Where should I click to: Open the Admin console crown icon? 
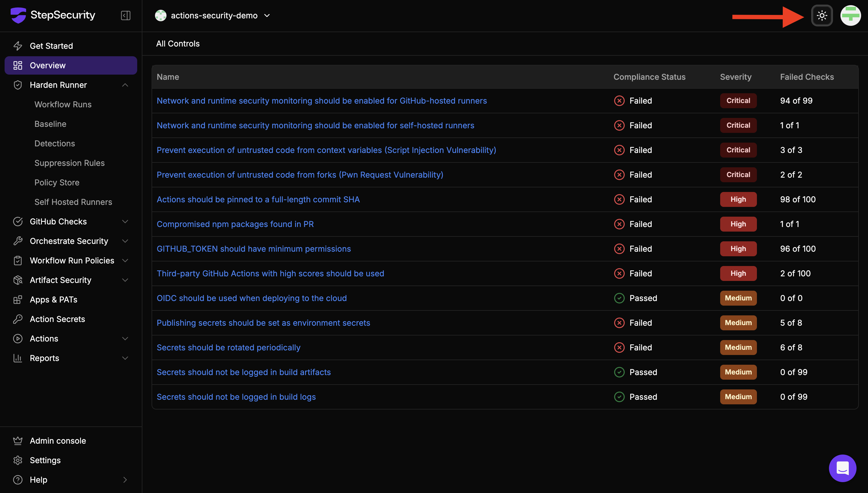coord(18,440)
